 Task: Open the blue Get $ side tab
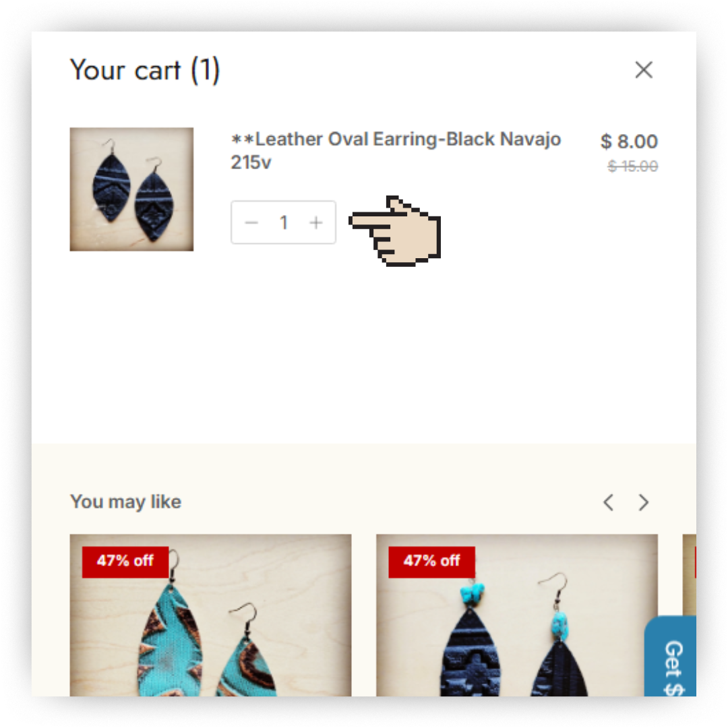[671, 656]
